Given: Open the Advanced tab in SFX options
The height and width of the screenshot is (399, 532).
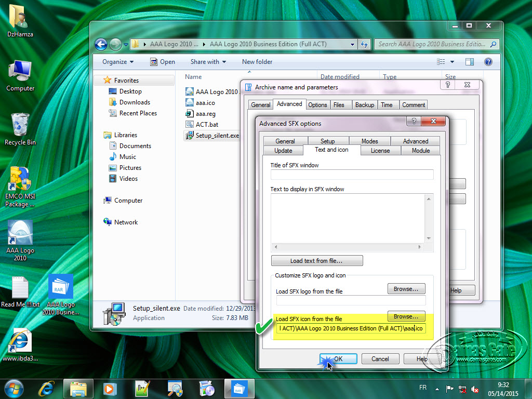Looking at the screenshot, I should (415, 141).
